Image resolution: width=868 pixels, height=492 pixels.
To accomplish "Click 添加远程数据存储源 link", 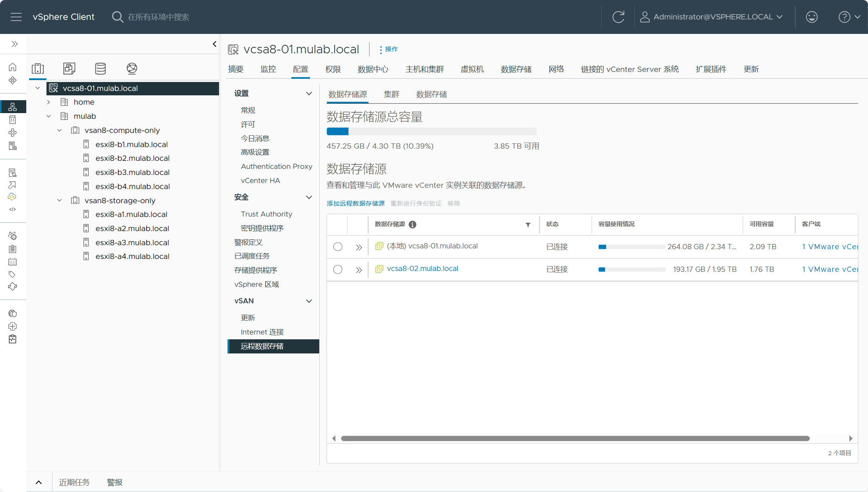I will 356,204.
